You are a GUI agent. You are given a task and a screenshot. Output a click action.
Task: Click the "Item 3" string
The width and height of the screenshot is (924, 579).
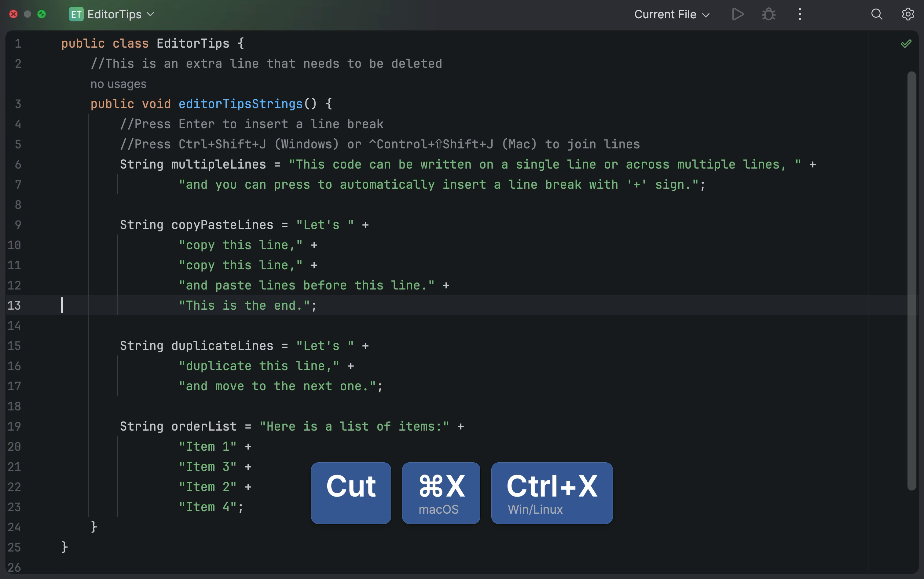click(208, 466)
